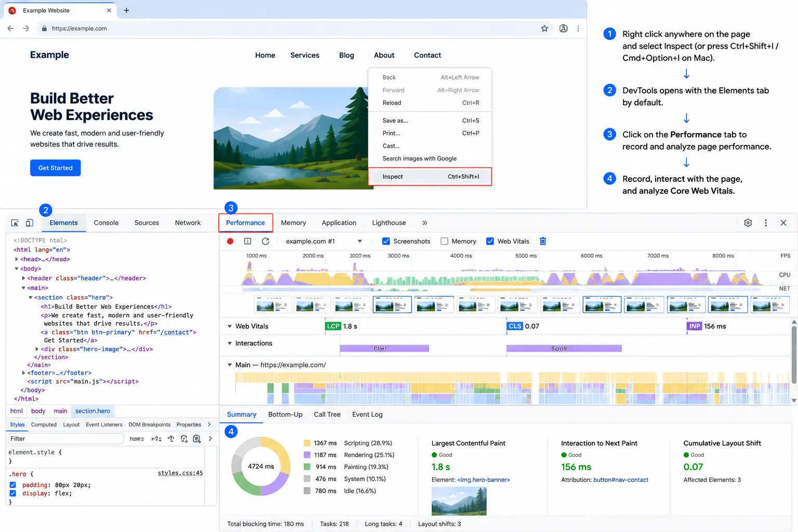The image size is (798, 532).
Task: Expand the header class="header" node
Action: (23, 278)
